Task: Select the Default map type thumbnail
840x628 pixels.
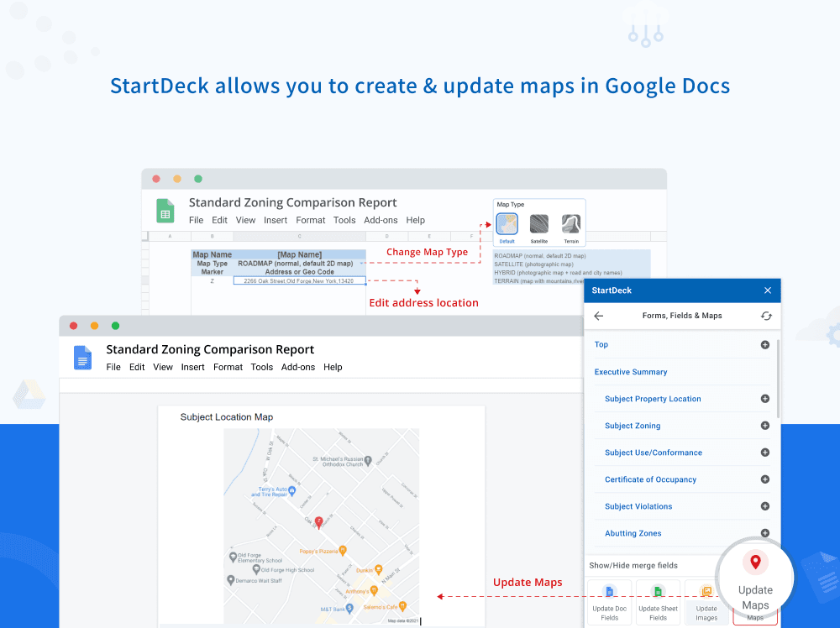Action: point(507,224)
